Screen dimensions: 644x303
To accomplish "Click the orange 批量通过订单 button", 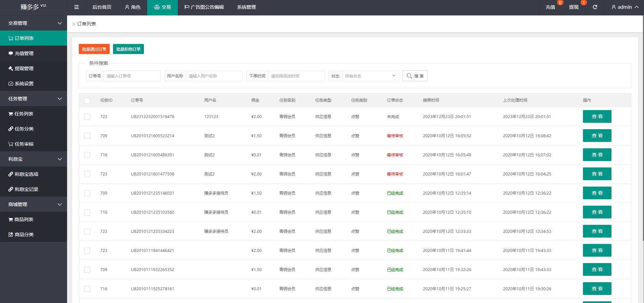I will pos(94,49).
